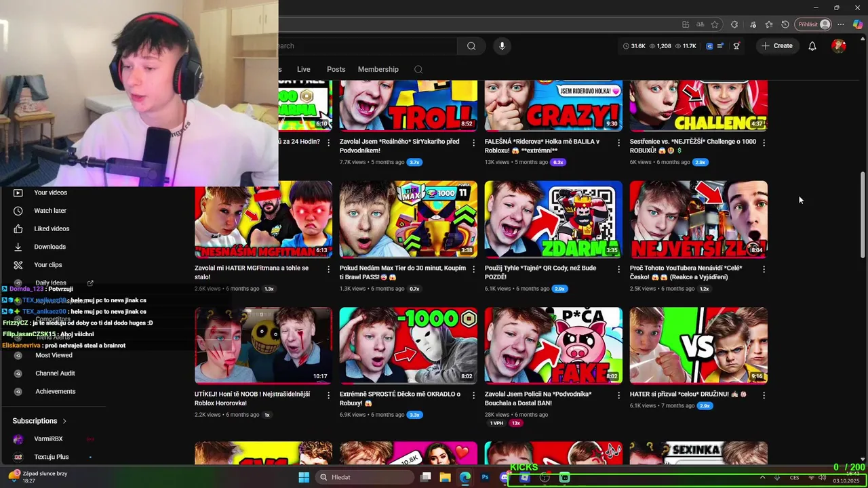Open the Textuju Plus subscription channel
The width and height of the screenshot is (868, 488).
coord(52,457)
